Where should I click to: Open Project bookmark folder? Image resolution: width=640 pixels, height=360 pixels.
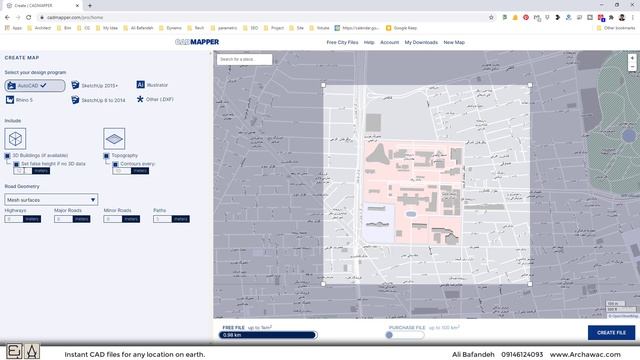coord(273,28)
